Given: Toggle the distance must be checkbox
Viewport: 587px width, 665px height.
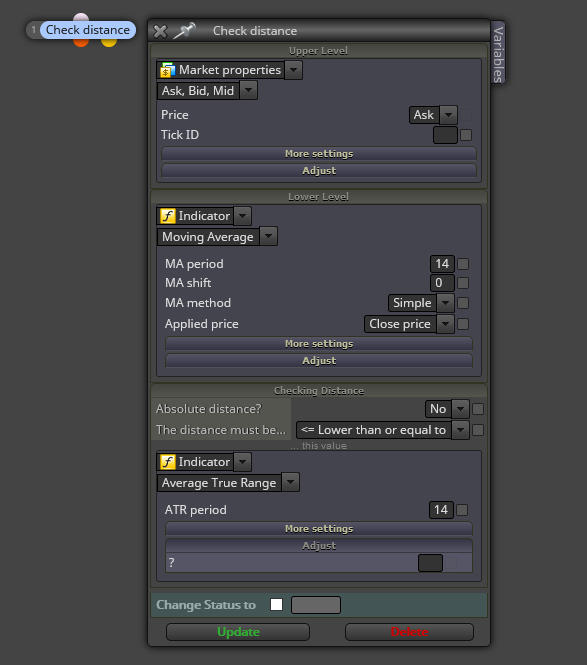Looking at the screenshot, I should (478, 430).
